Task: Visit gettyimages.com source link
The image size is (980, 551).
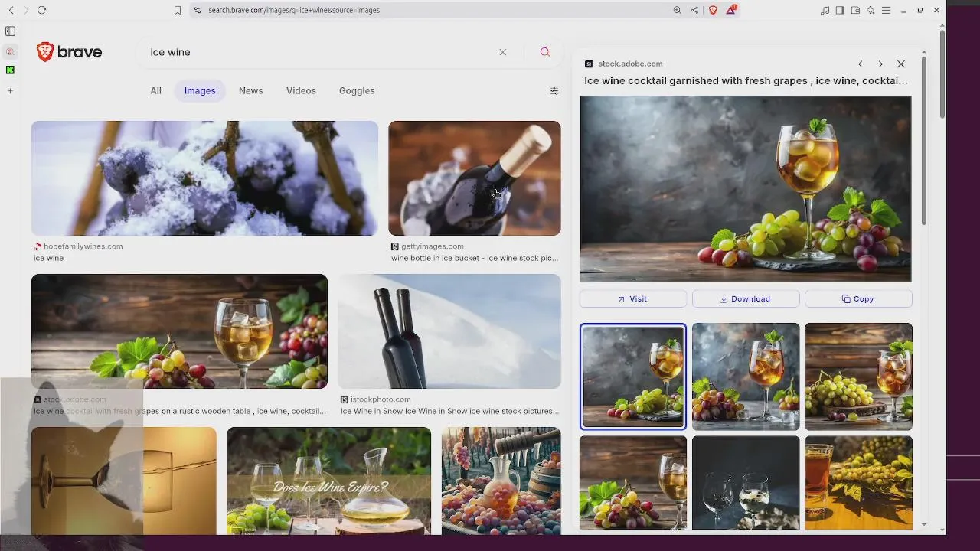Action: pyautogui.click(x=433, y=246)
